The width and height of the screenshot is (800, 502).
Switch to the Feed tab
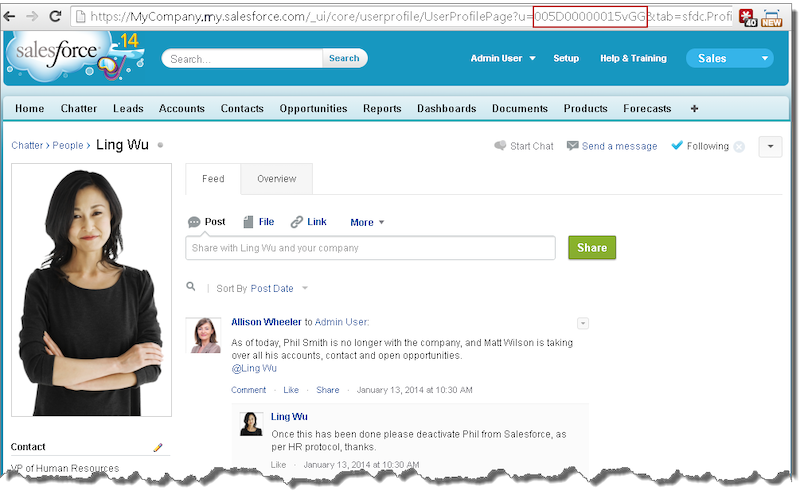tap(213, 179)
